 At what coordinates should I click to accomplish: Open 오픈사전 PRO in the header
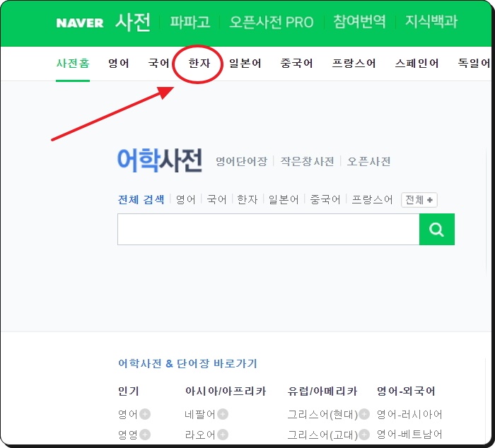coord(272,22)
